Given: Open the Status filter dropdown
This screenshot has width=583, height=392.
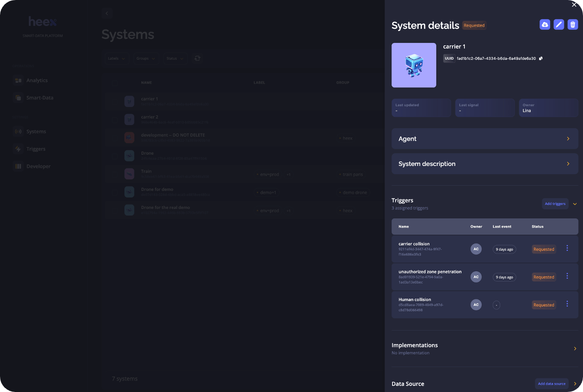Looking at the screenshot, I should point(175,59).
